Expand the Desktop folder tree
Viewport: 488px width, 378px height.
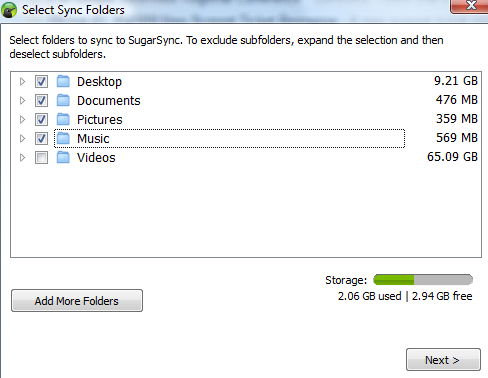22,81
